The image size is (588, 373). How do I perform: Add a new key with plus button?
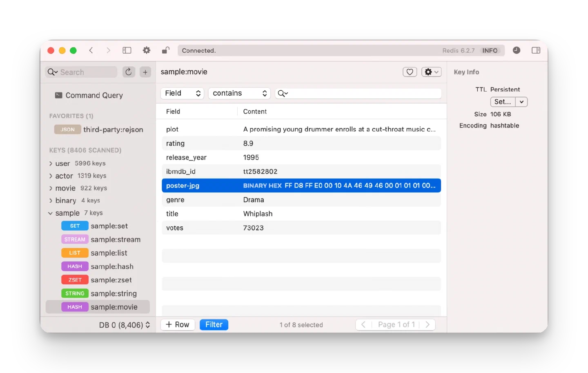point(145,72)
